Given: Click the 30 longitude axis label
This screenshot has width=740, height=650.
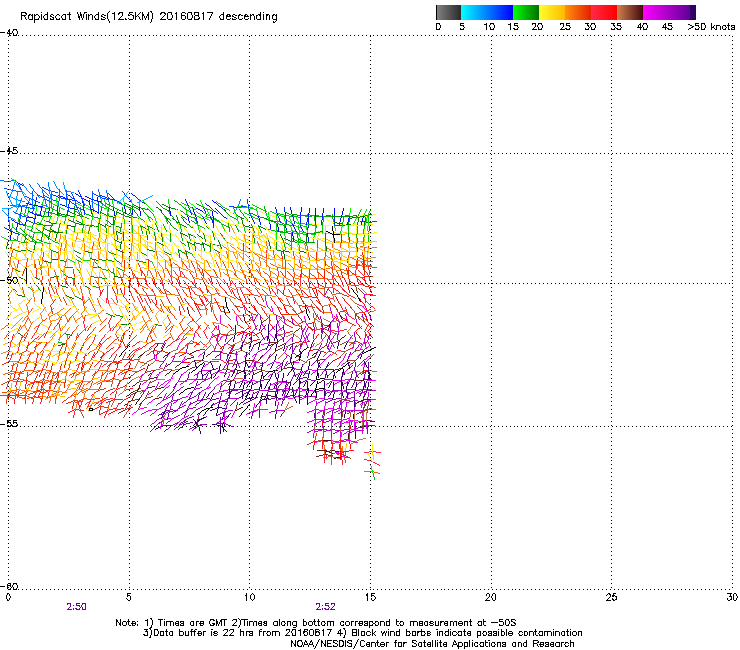Looking at the screenshot, I should tap(732, 597).
